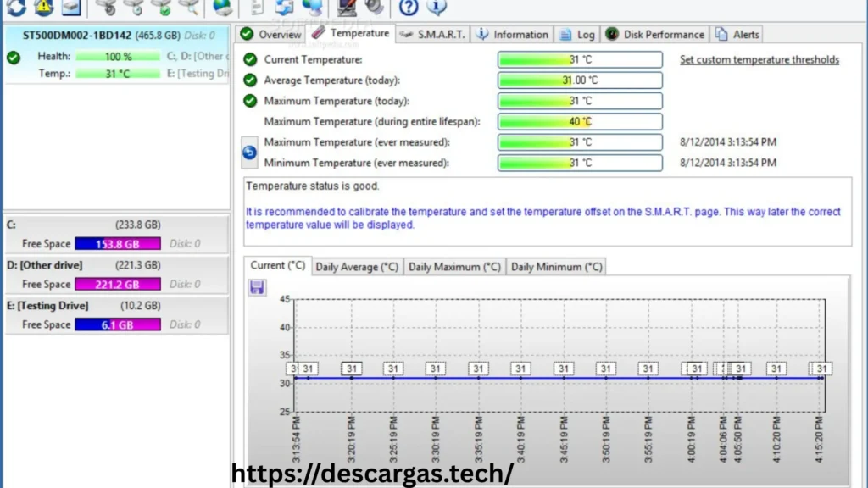Click the D: free space 221.2 GB bar

(x=118, y=284)
